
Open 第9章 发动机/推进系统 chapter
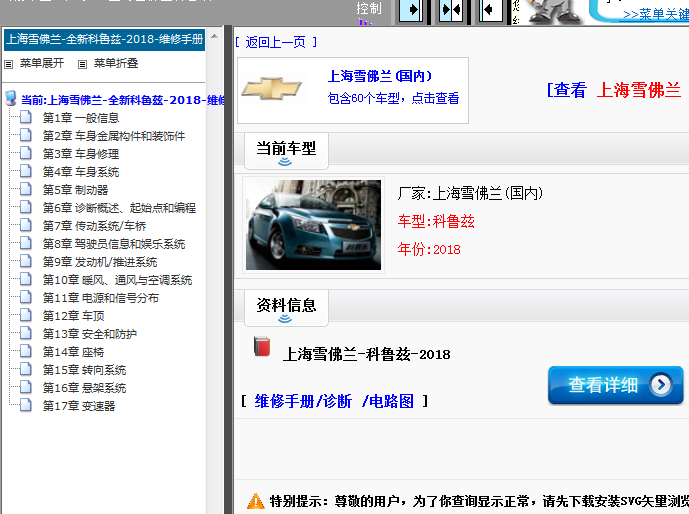[x=100, y=262]
